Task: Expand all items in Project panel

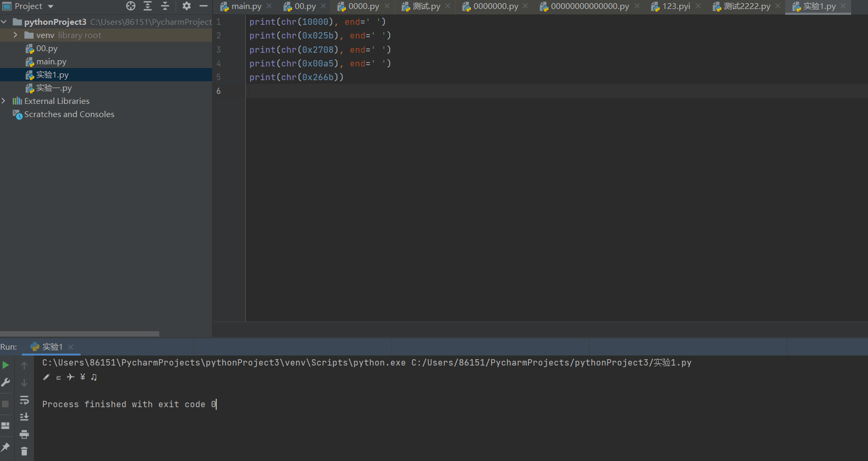Action: pos(148,6)
